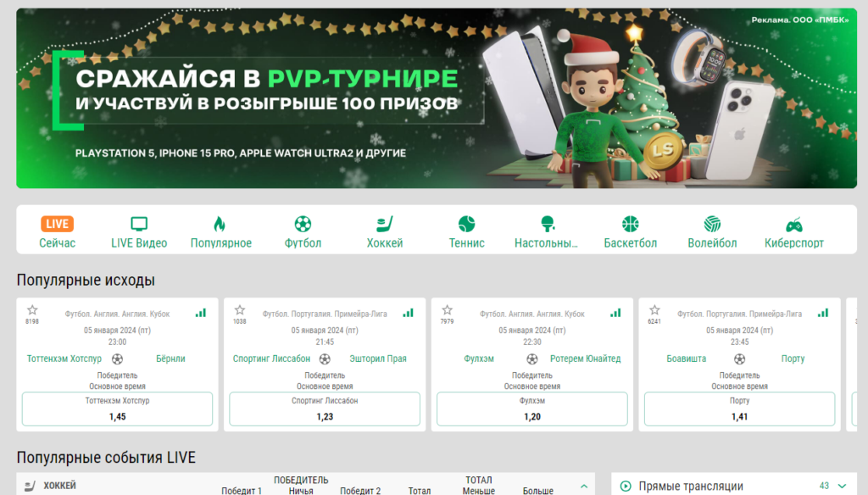Screen dimensions: 868x495
Task: Open Боавишта team link
Action: tap(687, 359)
